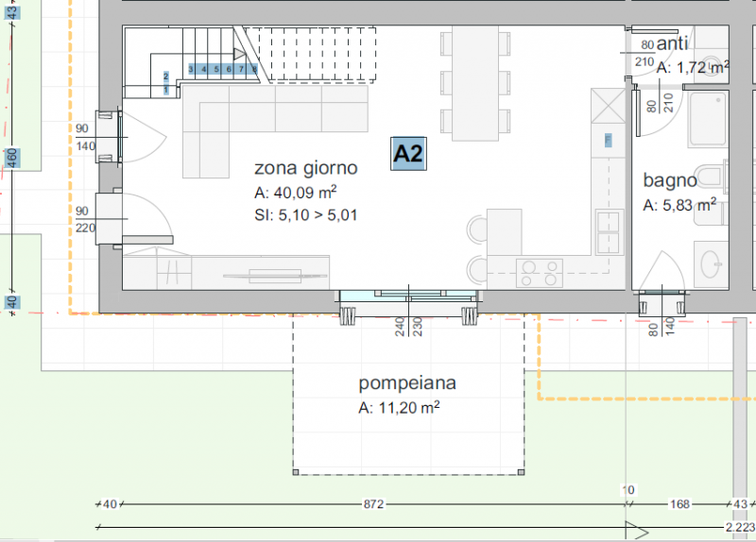Select the blue F fridge marker
This screenshot has width=756, height=542.
(x=606, y=141)
